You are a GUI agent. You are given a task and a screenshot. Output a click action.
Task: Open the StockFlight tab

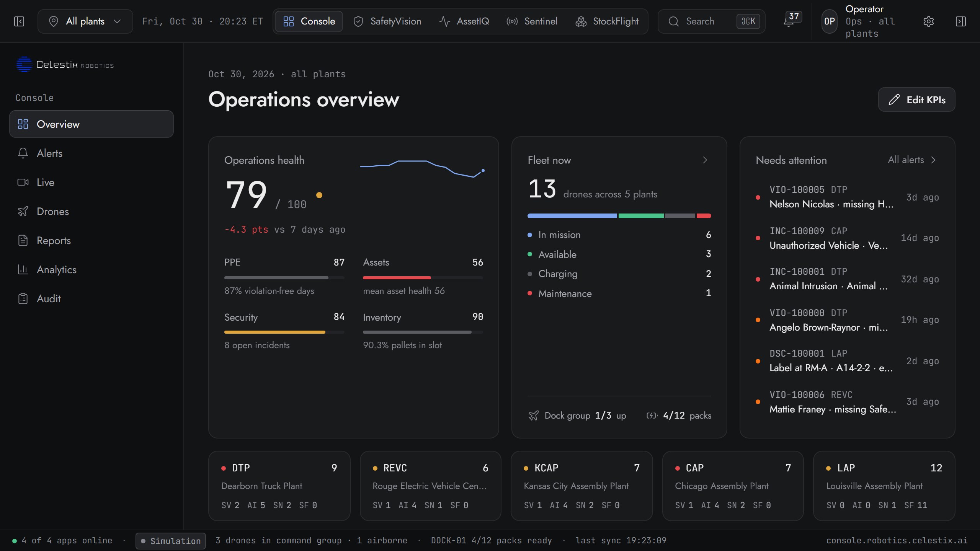(x=607, y=21)
